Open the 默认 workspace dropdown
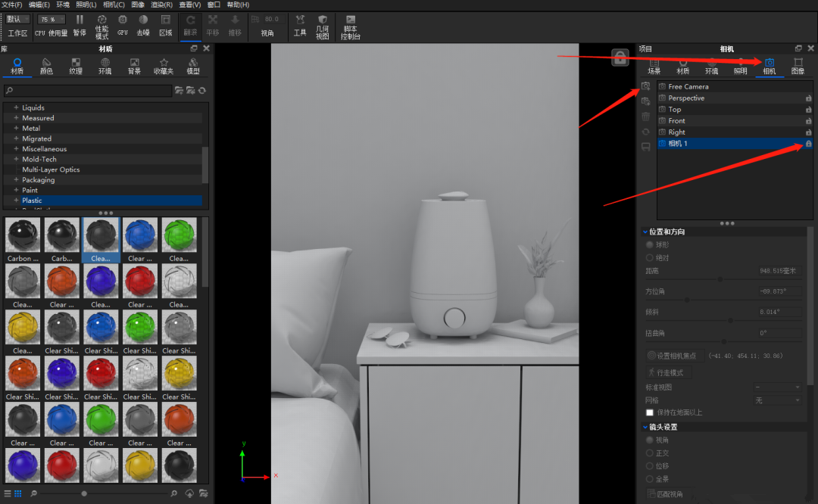This screenshot has width=818, height=504. [x=18, y=19]
